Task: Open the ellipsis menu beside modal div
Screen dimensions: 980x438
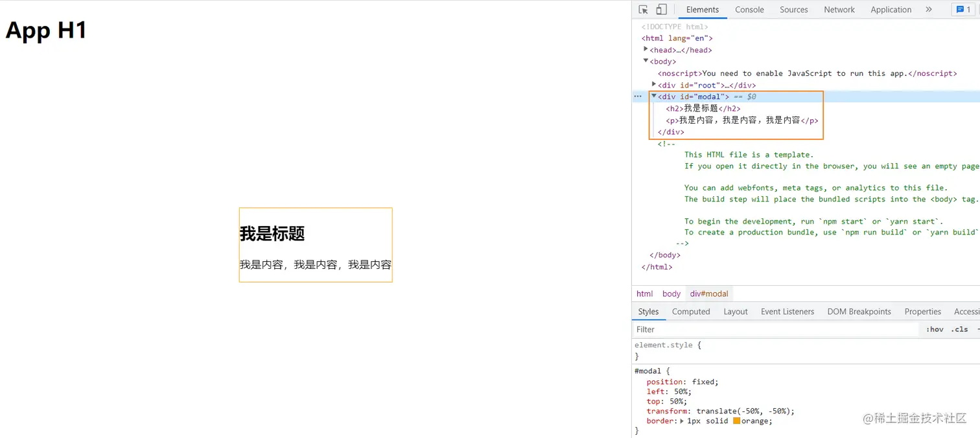Action: coord(638,97)
